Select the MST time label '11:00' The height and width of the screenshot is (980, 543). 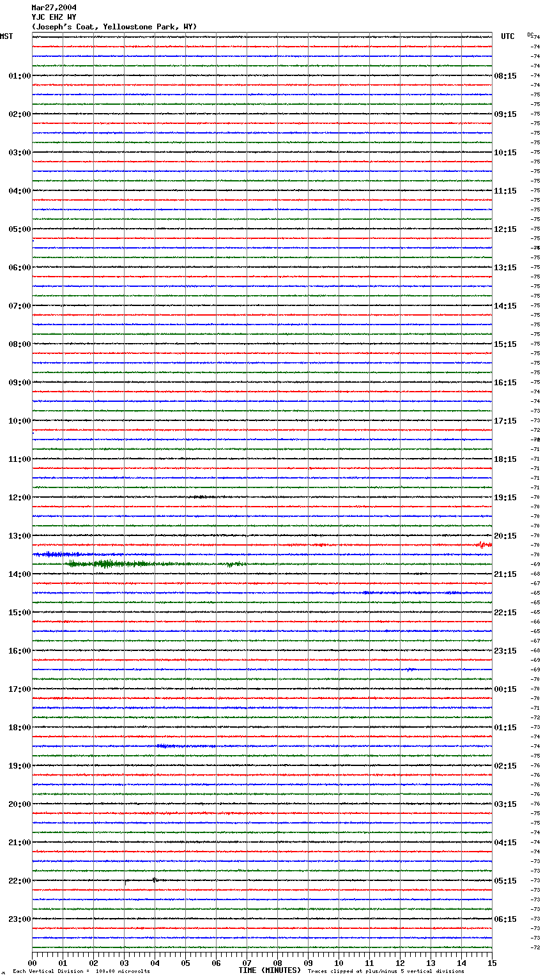20,459
